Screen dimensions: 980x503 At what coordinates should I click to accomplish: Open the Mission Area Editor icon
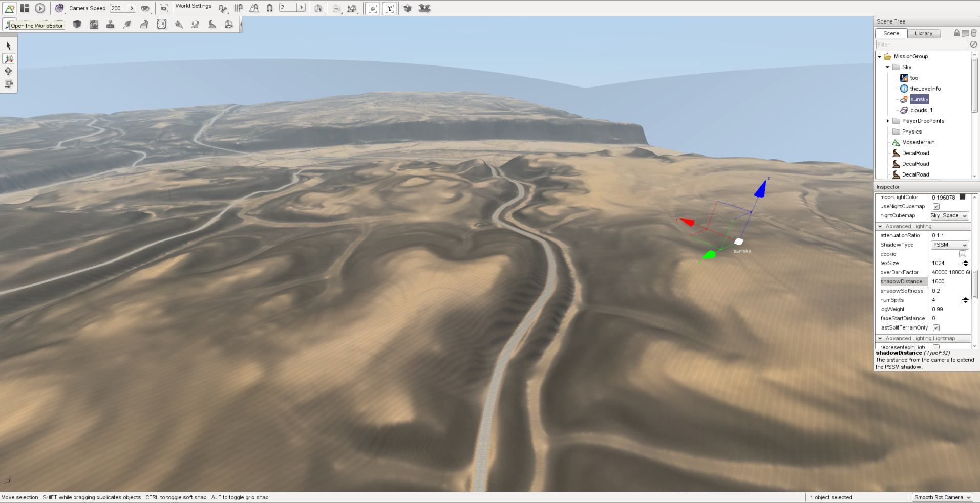(x=161, y=25)
